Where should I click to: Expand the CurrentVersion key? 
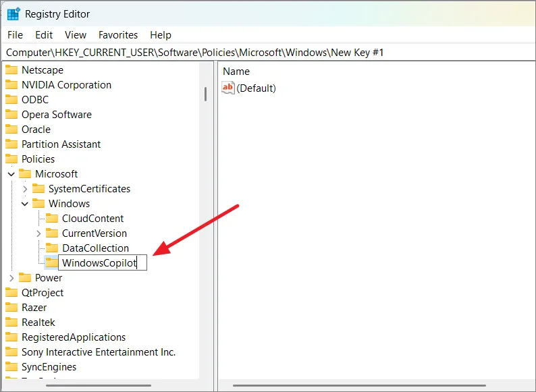click(38, 233)
